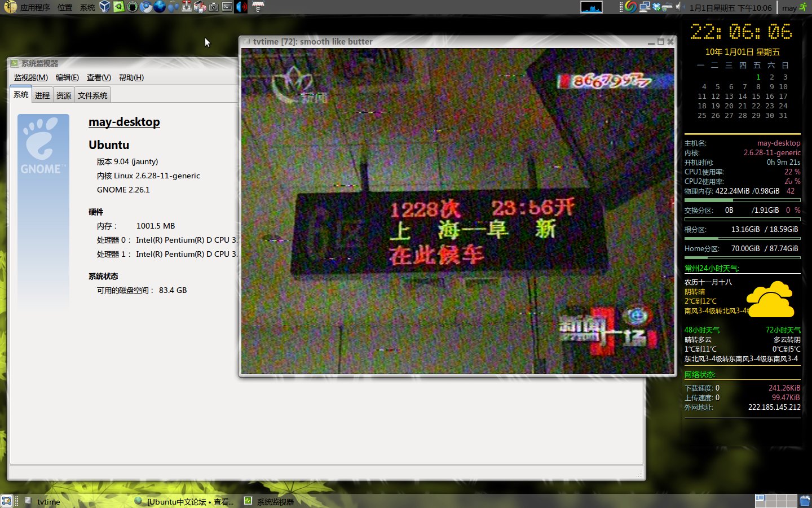
Task: Launch the blue butterfly messenger icon
Action: point(173,7)
